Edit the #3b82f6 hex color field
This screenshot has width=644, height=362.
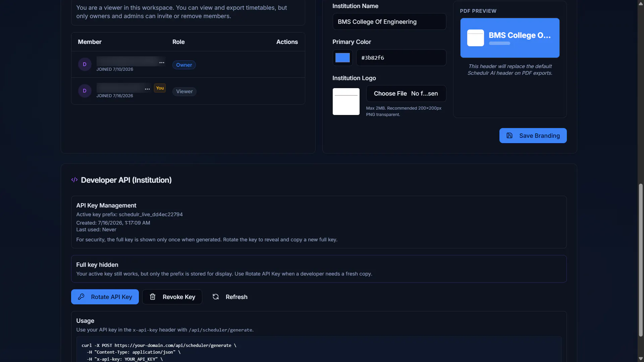[x=401, y=58]
